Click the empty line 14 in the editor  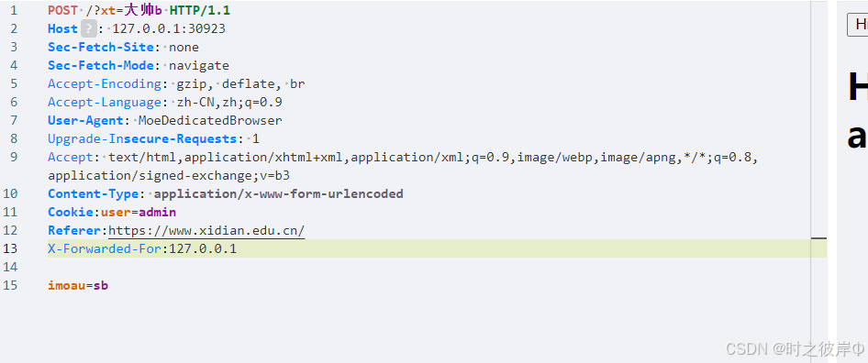(437, 267)
